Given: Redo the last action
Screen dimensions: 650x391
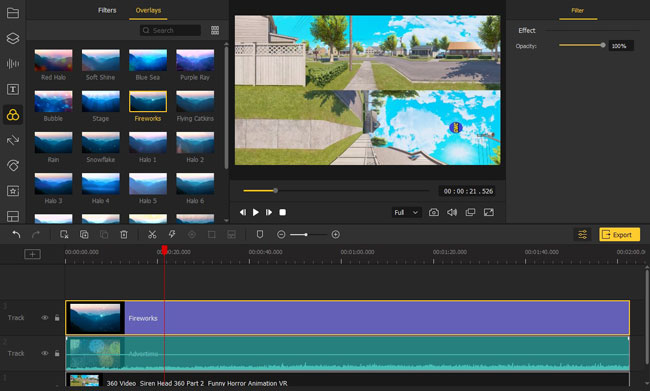Looking at the screenshot, I should point(36,235).
